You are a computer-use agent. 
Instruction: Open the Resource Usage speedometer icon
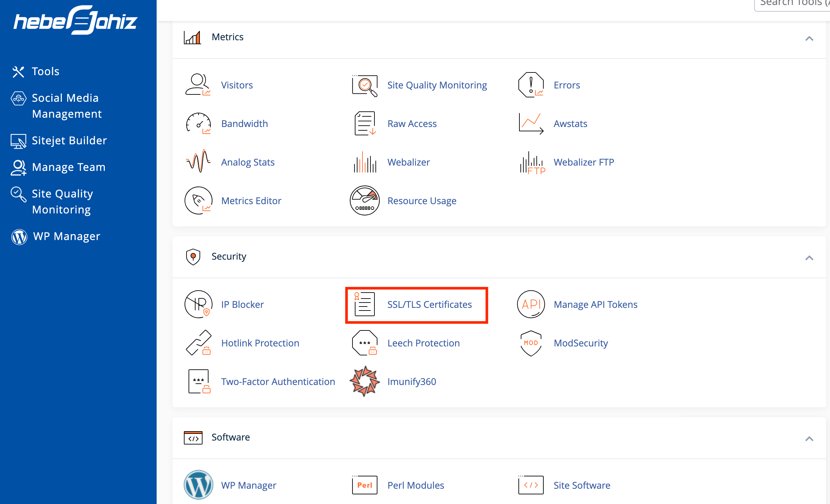364,201
